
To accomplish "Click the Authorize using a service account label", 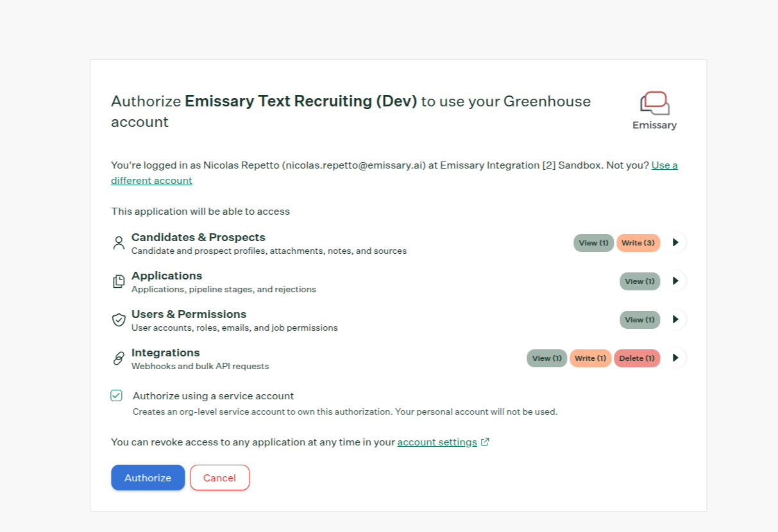I will click(x=214, y=396).
